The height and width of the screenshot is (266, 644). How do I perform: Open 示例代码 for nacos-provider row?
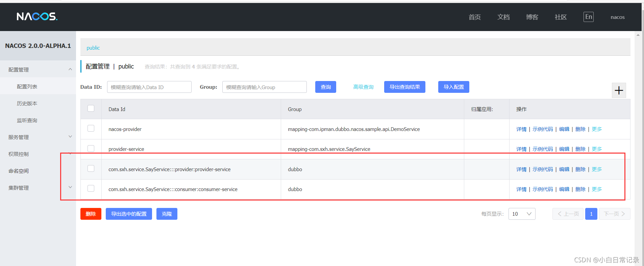[543, 129]
